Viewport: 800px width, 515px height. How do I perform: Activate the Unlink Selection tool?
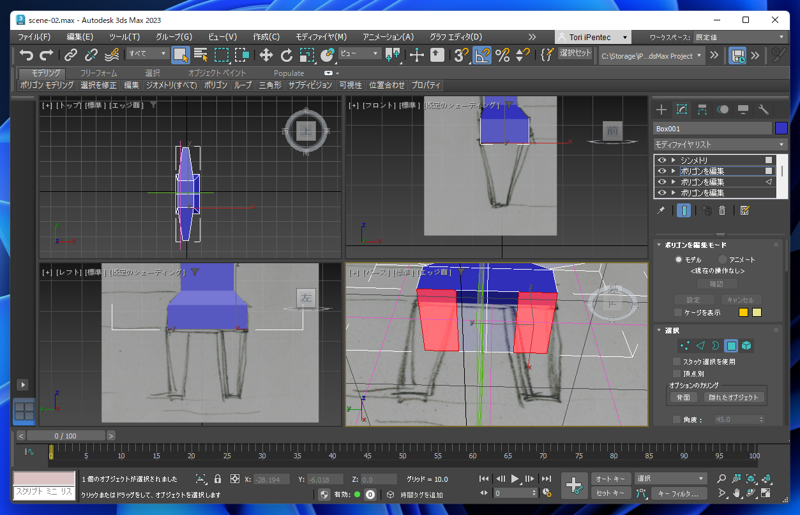coord(91,55)
